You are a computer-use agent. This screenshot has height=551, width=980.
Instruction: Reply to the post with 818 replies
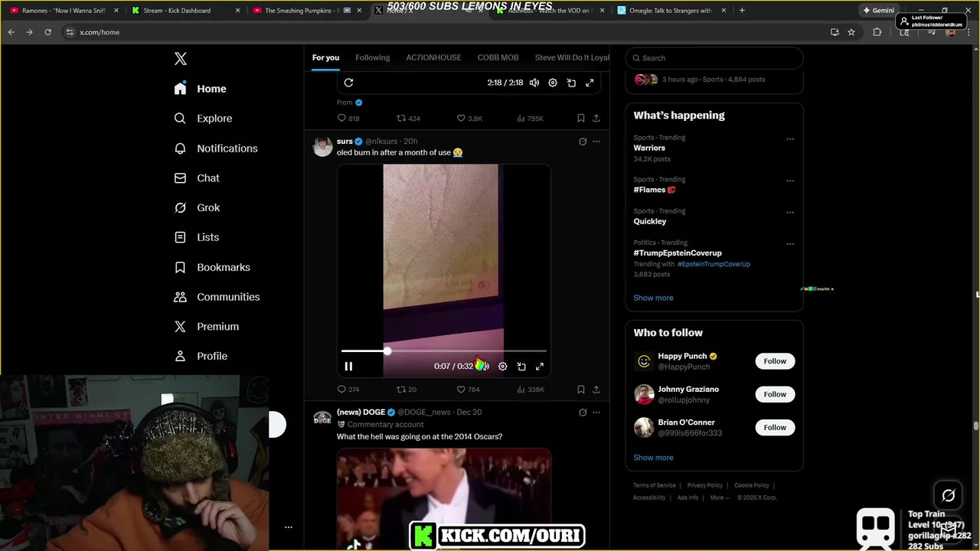pyautogui.click(x=348, y=119)
